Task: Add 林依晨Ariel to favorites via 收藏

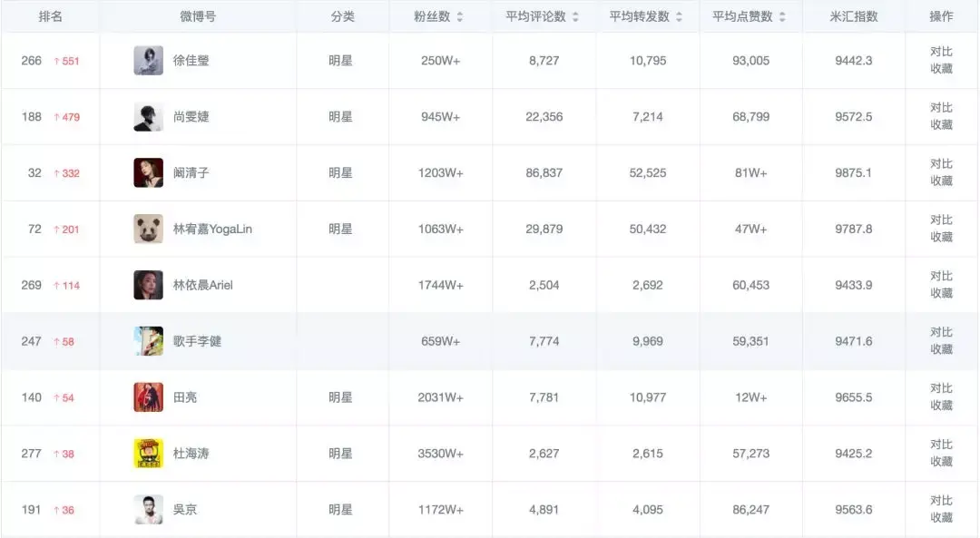Action: (941, 293)
